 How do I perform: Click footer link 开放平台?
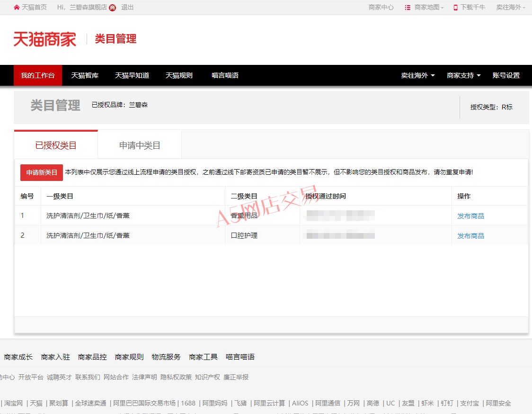pyautogui.click(x=31, y=377)
